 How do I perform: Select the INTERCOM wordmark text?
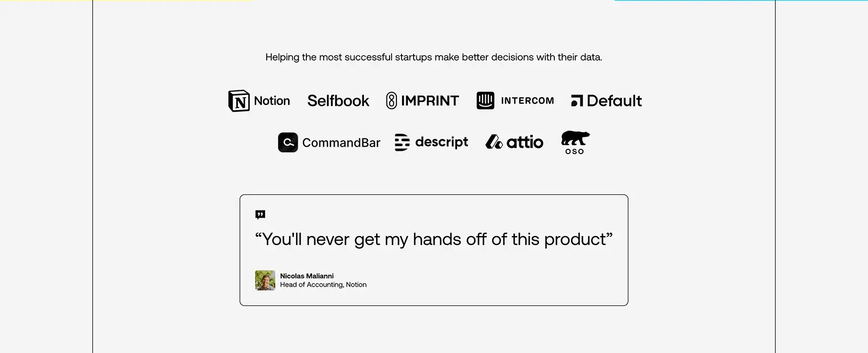click(x=528, y=101)
